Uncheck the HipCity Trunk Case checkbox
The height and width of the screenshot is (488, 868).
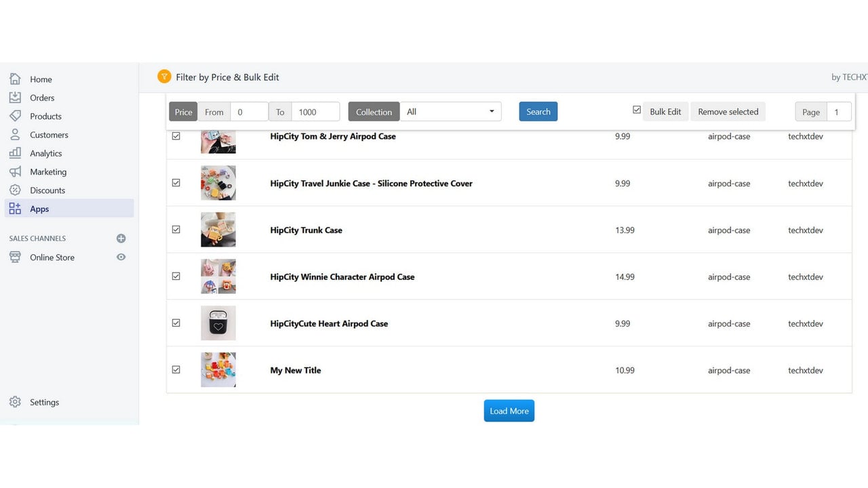coord(176,230)
